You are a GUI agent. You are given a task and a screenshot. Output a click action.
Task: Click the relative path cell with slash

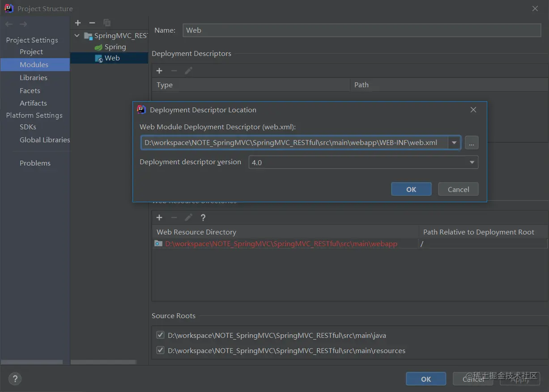[483, 243]
